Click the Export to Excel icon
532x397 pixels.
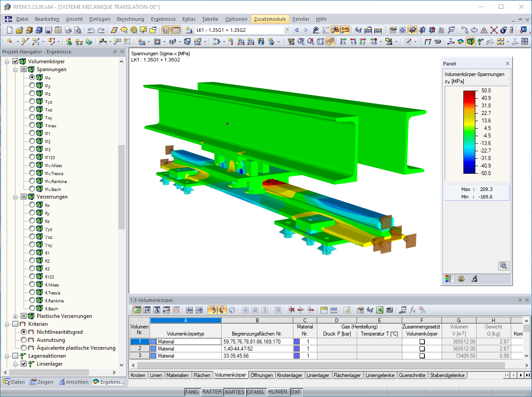point(380,310)
